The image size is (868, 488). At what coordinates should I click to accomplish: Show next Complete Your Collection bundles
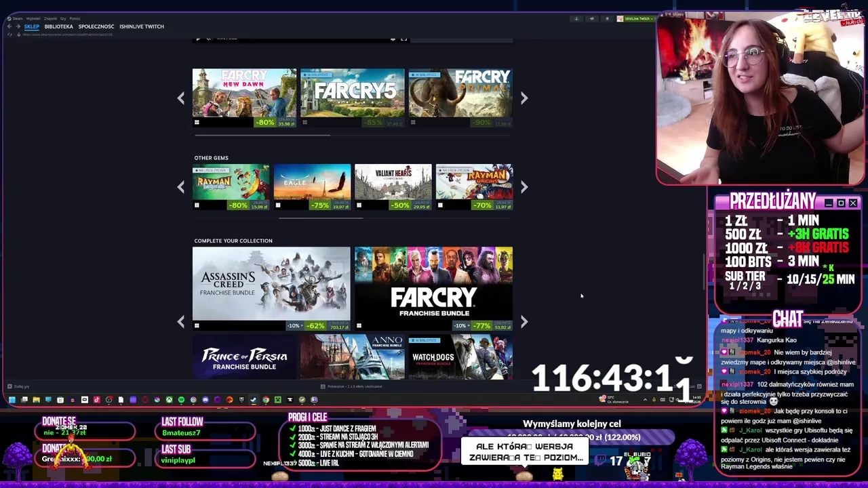[524, 322]
